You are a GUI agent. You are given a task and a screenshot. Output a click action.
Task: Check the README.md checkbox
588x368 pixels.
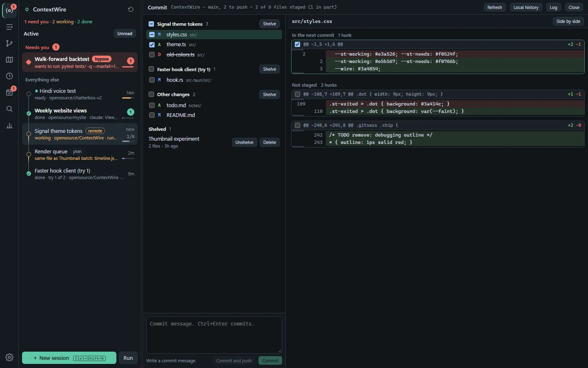152,115
